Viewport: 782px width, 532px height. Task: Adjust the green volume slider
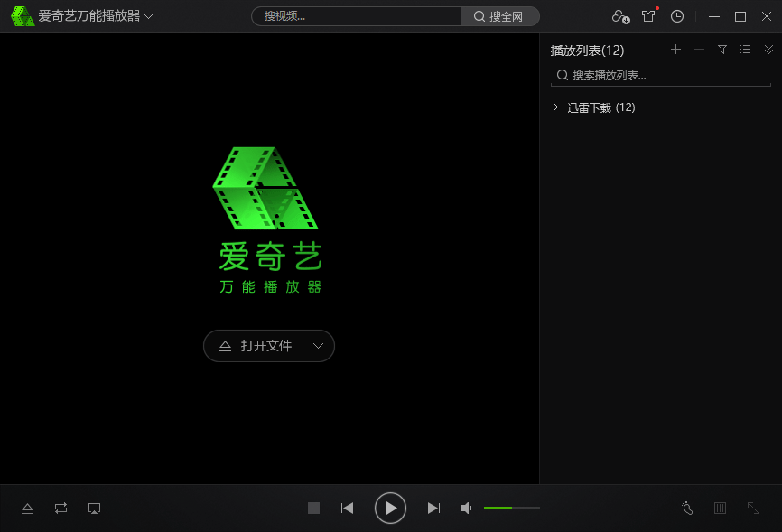(510, 508)
